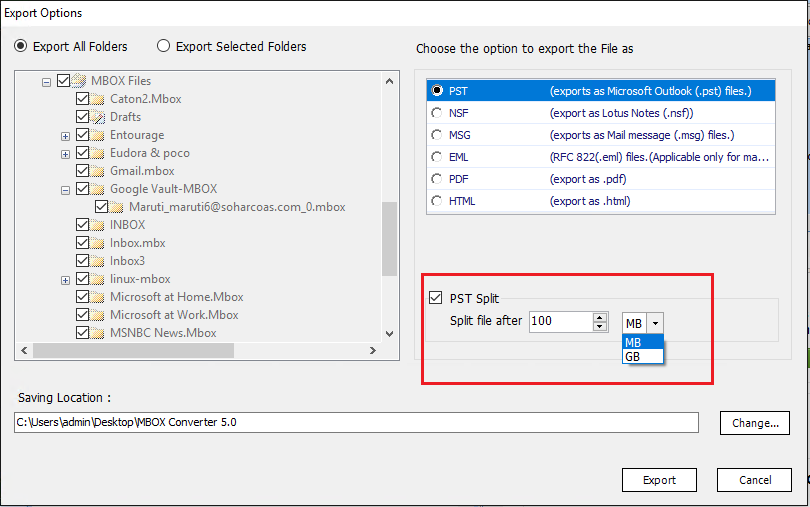Open the MB/GB size unit dropdown

[x=655, y=324]
